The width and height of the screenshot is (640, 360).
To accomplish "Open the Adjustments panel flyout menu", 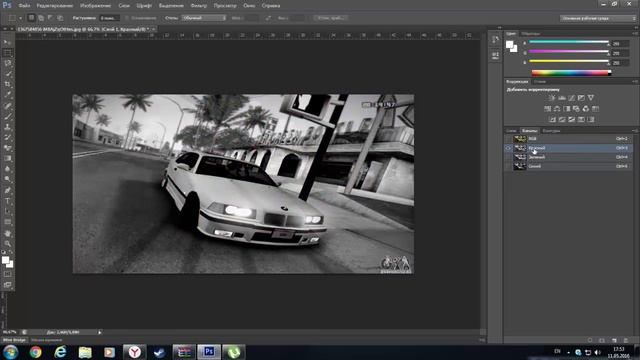I will point(635,82).
